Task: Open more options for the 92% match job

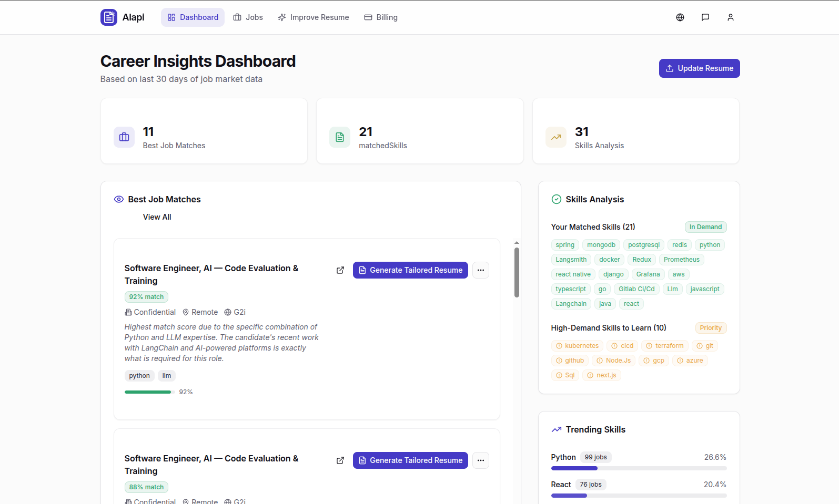Action: tap(481, 270)
